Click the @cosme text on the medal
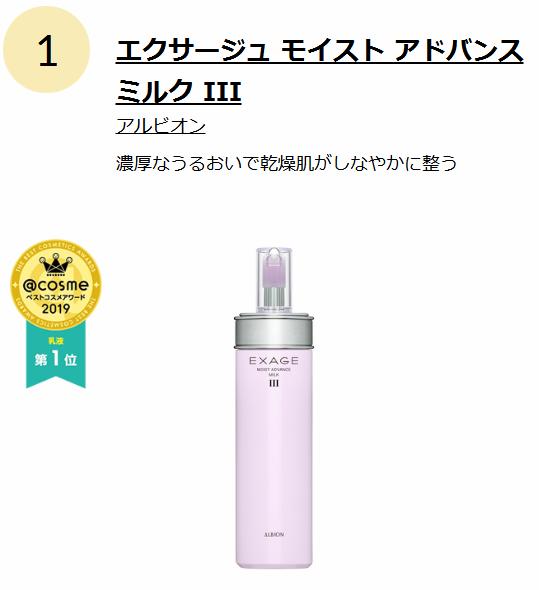Image resolution: width=539 pixels, height=590 pixels. [56, 285]
